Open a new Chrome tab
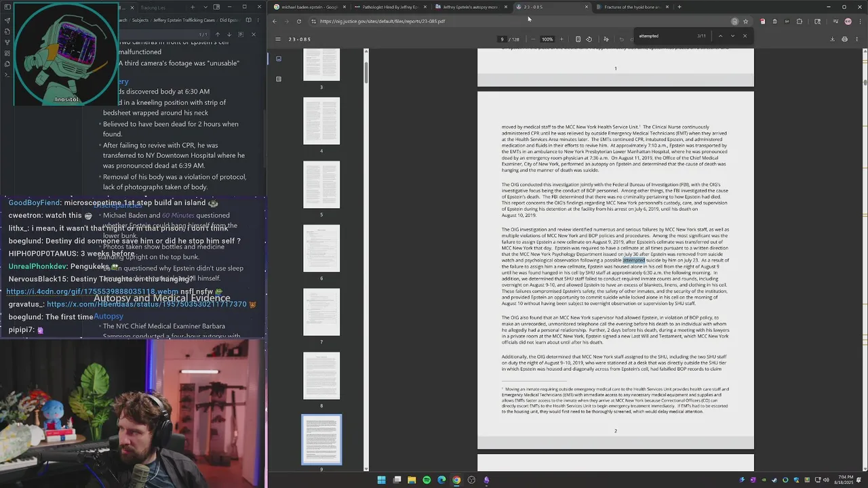Screen dimensions: 868x488 click(x=679, y=7)
